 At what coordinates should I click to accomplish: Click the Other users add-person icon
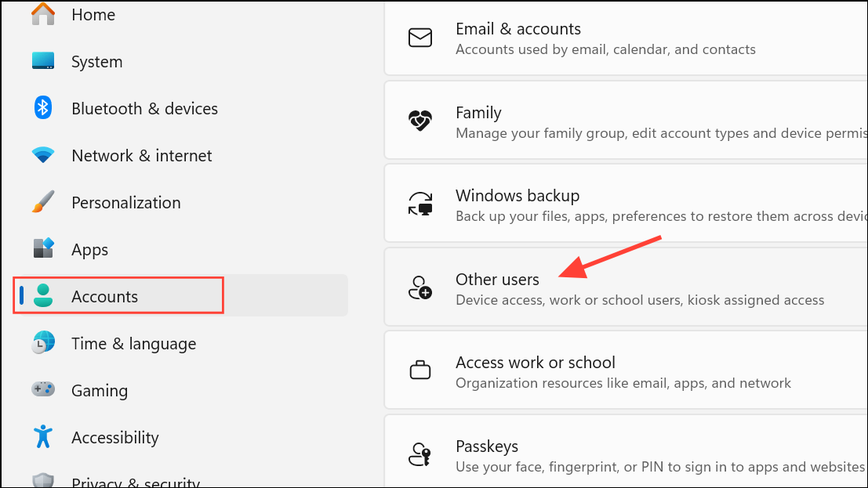point(420,287)
